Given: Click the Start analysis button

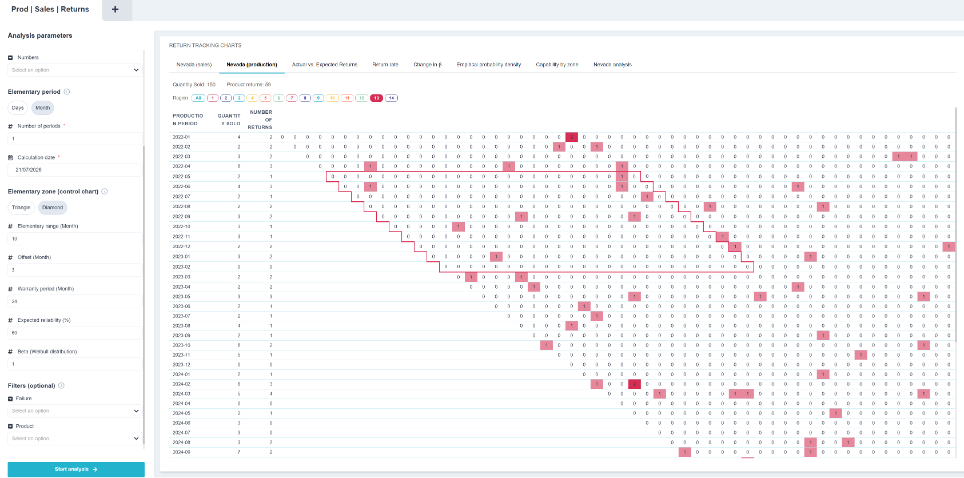Looking at the screenshot, I should [76, 469].
